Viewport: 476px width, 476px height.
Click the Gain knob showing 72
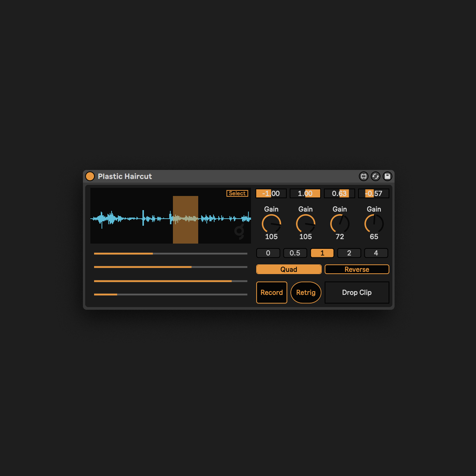pos(340,223)
